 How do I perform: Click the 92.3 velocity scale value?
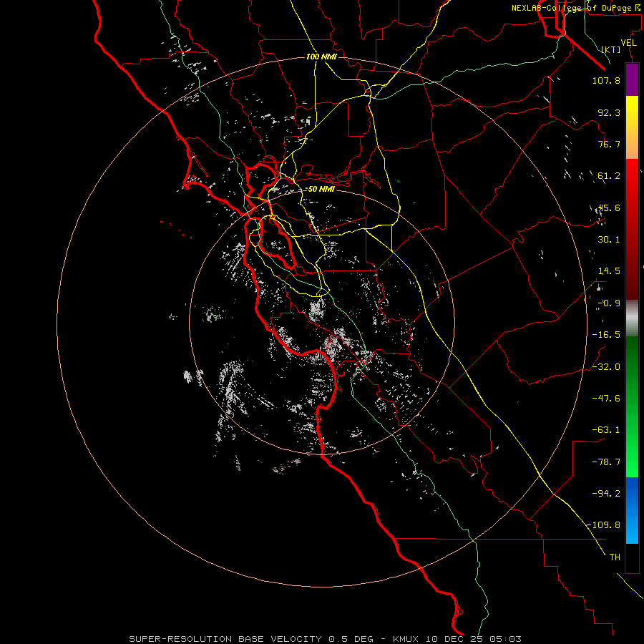(609, 112)
